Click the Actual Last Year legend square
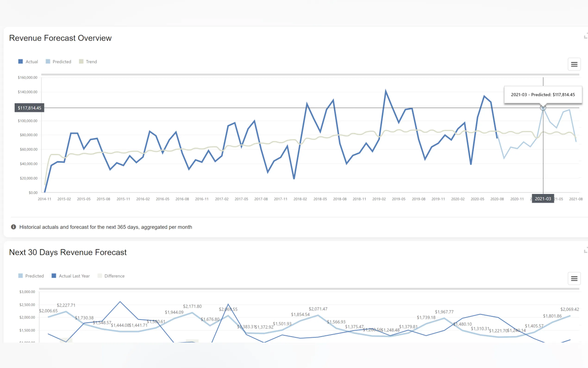 click(54, 276)
